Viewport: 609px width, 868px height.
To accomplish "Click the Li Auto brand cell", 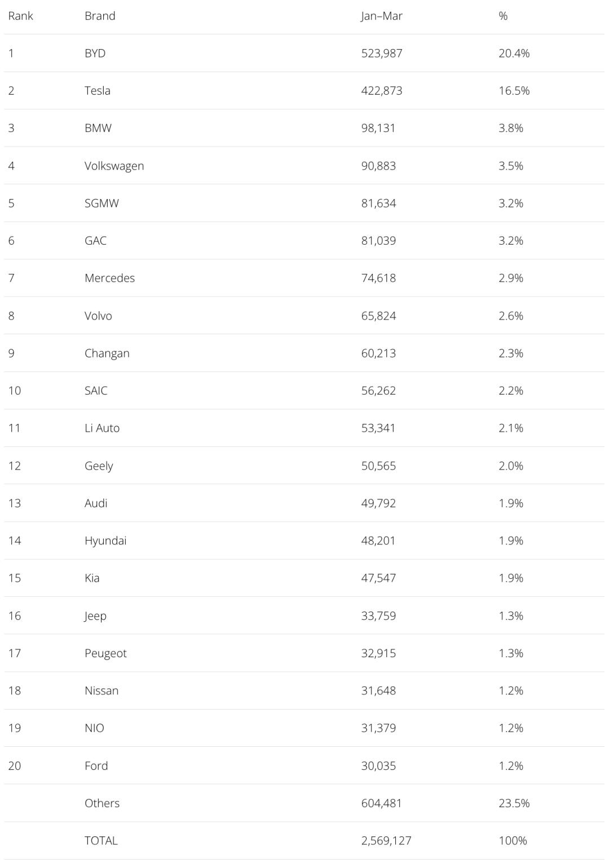I will coord(102,428).
